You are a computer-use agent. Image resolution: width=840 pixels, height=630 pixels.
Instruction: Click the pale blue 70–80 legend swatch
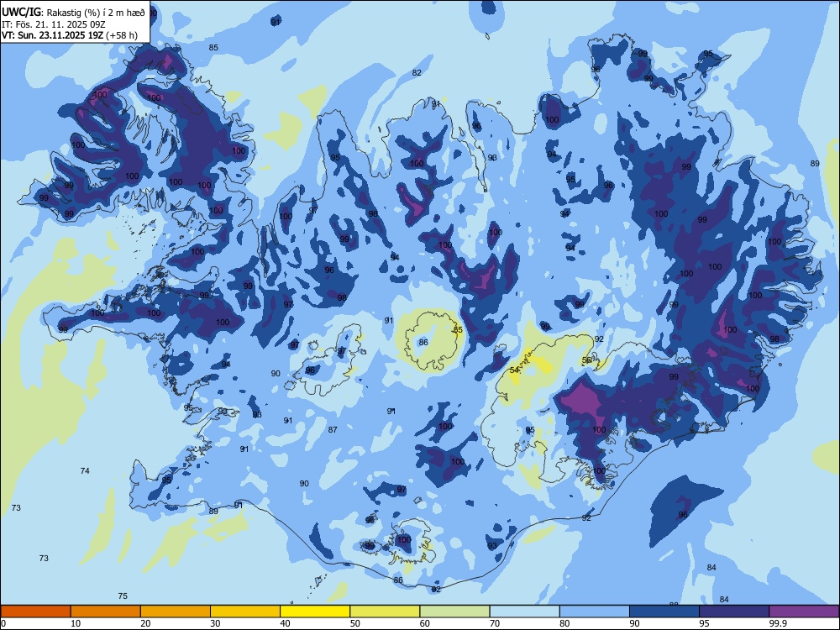524,612
